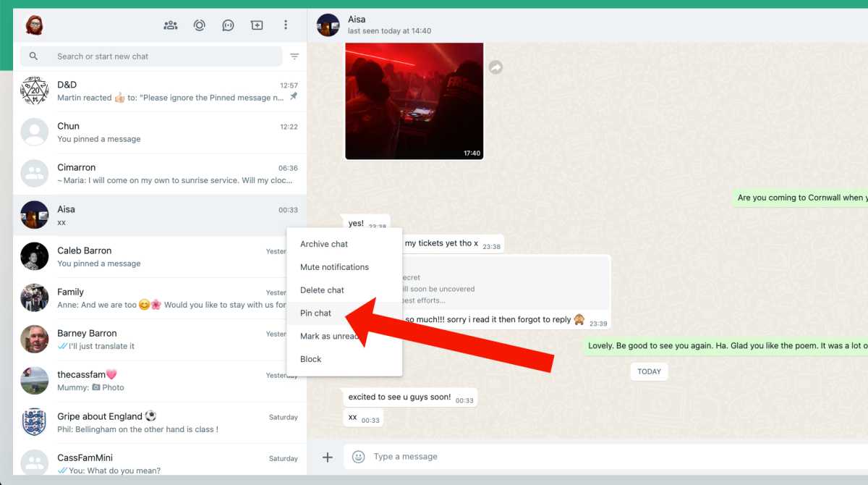This screenshot has height=485, width=868.
Task: Open the red concert photo message
Action: [x=414, y=101]
